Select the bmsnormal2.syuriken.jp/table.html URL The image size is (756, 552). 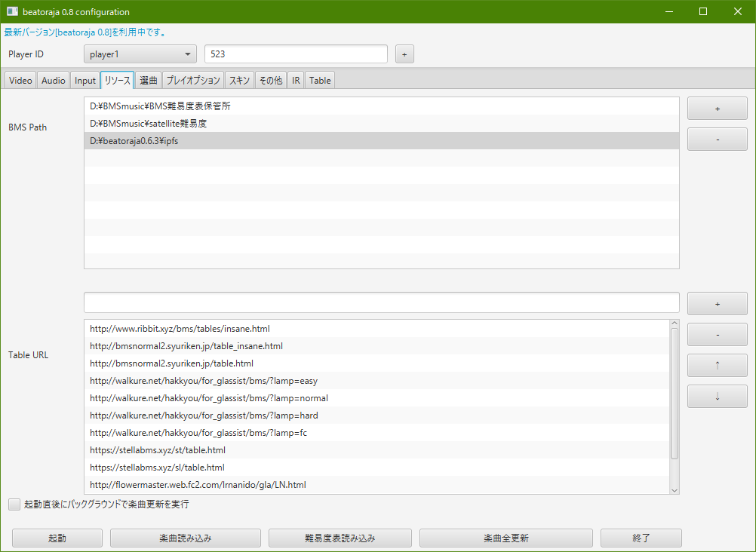(x=377, y=363)
